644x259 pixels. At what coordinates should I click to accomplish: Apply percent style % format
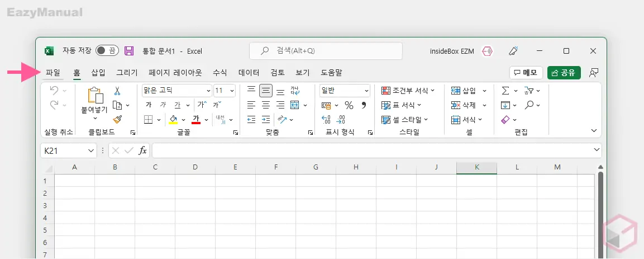pos(349,105)
